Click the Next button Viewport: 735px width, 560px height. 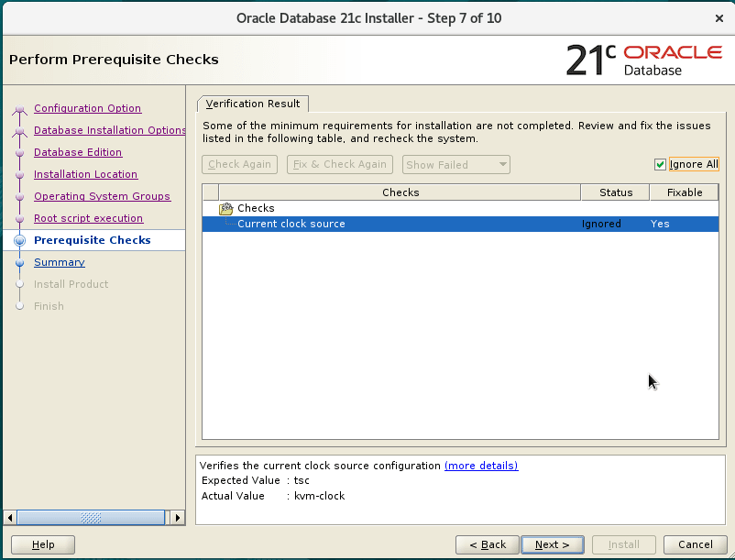pos(553,544)
